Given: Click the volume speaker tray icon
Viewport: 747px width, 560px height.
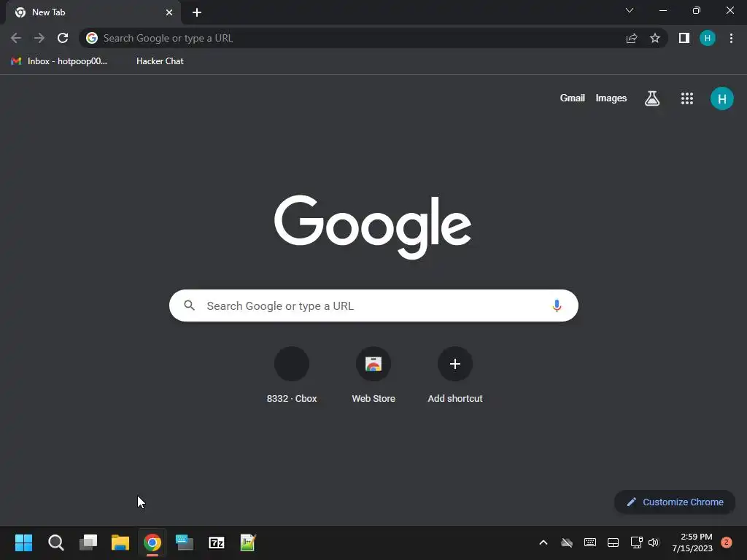Looking at the screenshot, I should point(654,542).
